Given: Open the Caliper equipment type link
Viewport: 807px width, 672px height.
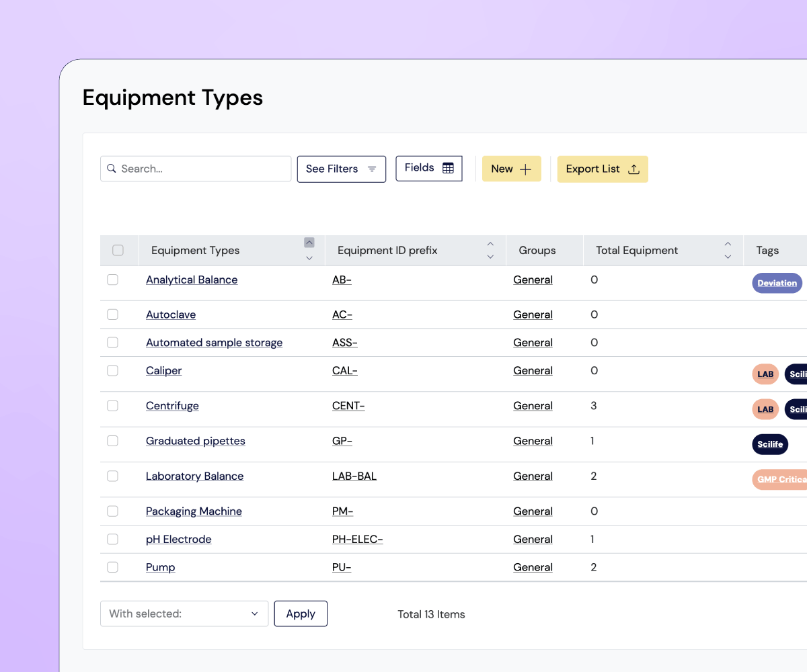Looking at the screenshot, I should (163, 370).
